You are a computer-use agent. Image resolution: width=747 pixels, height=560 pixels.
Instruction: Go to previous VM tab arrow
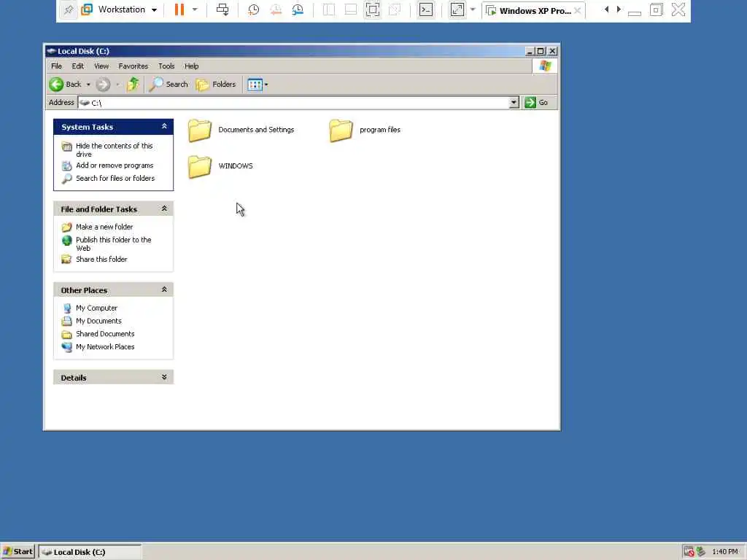tap(606, 9)
